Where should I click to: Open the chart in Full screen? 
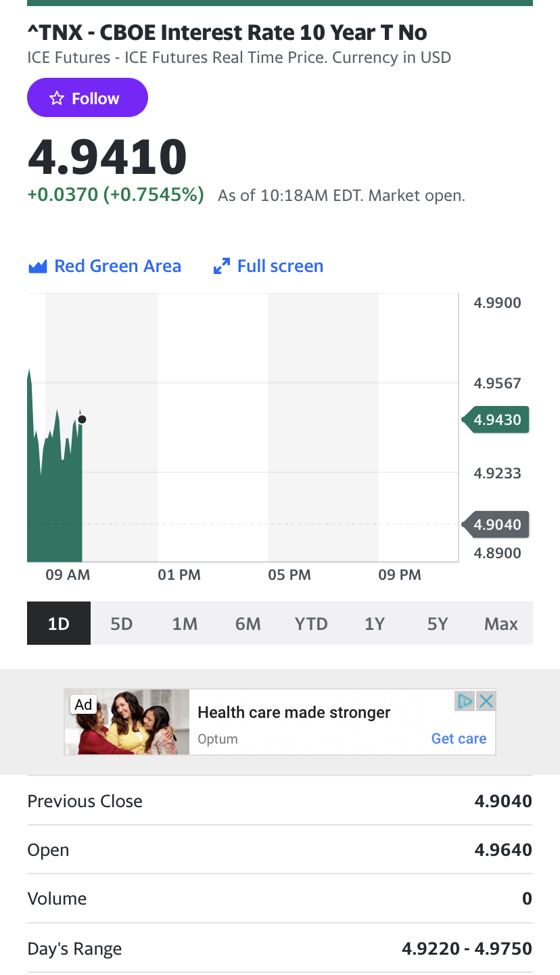[x=269, y=267]
